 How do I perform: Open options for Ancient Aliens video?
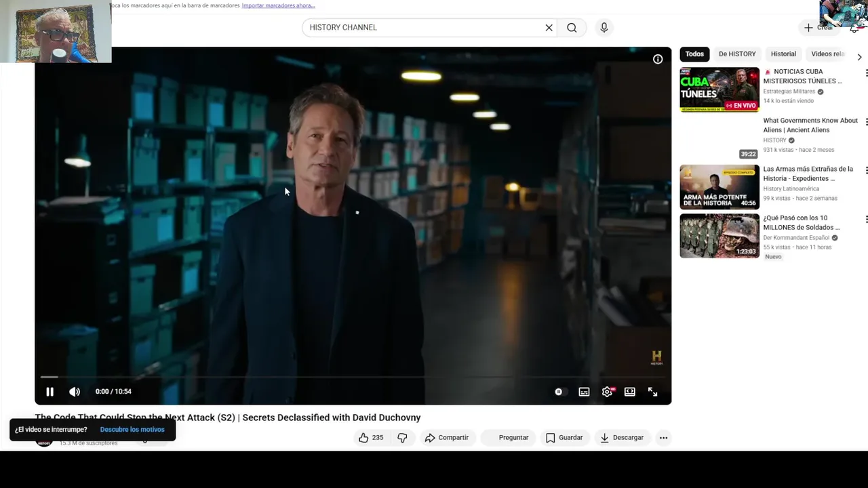coord(866,122)
